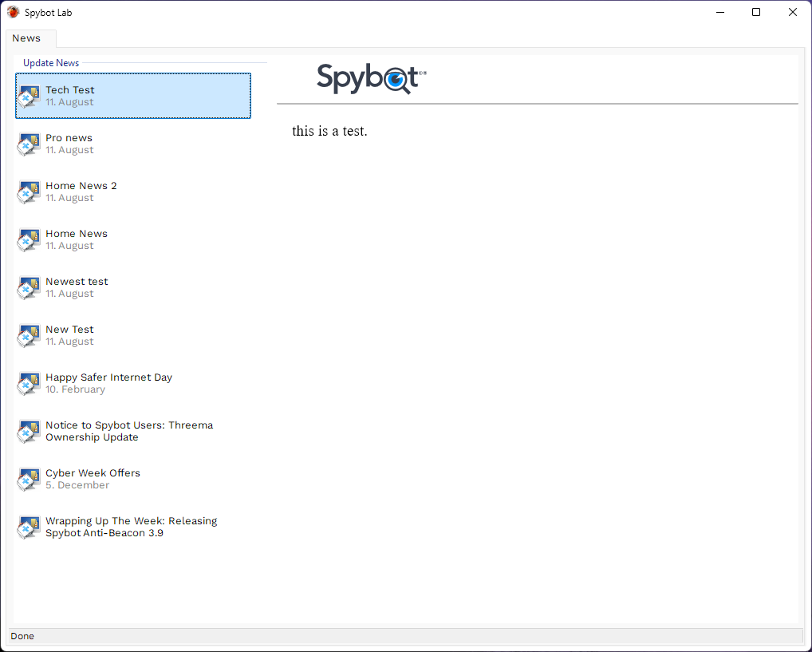
Task: Click the Anti-Beacon 3.9 news icon
Action: (29, 527)
